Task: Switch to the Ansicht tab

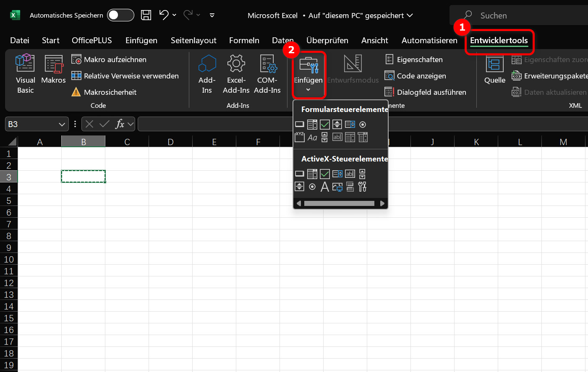Action: (x=374, y=40)
